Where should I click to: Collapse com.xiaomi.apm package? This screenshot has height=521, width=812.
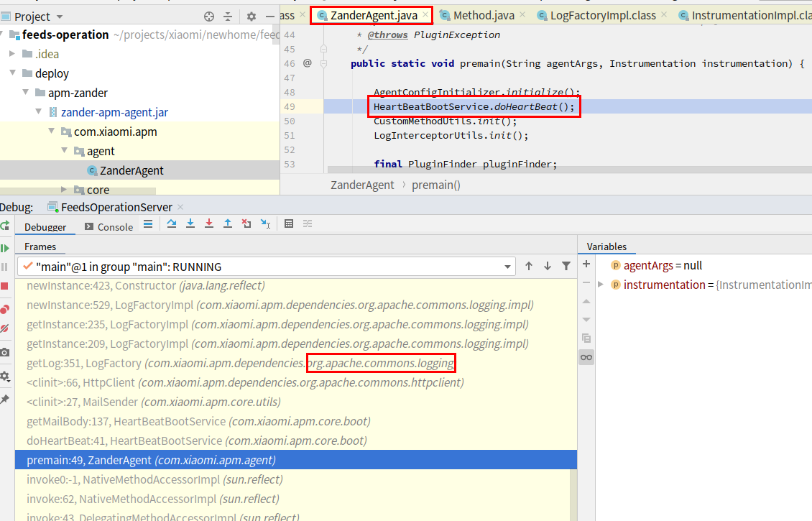(x=51, y=131)
